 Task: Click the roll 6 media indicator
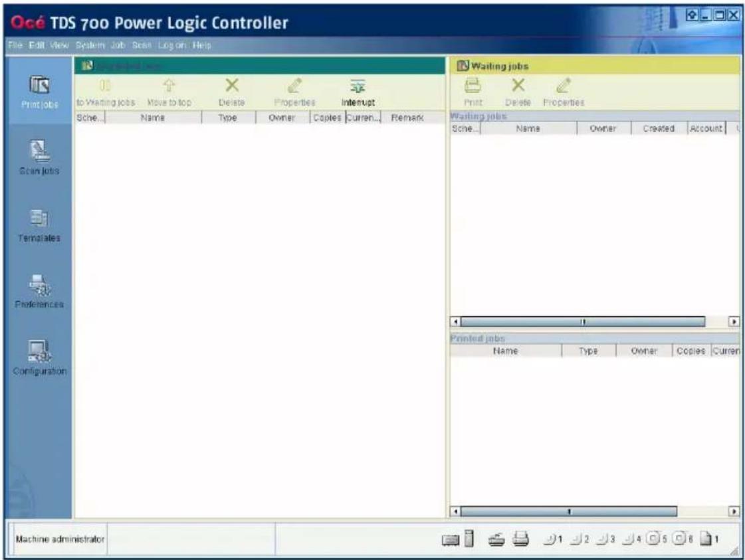683,539
